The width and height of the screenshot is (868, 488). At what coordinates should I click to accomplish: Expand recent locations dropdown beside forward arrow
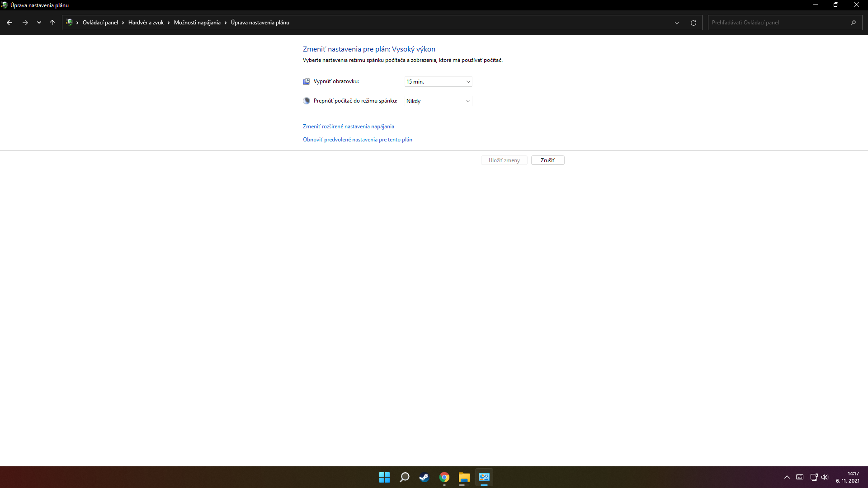tap(39, 23)
